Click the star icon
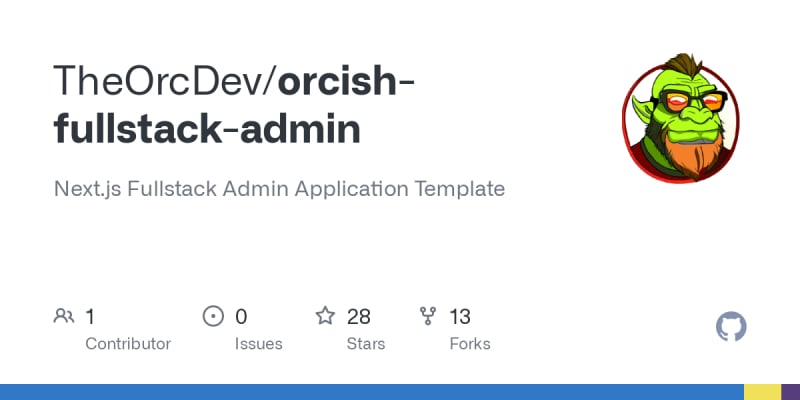 325,316
